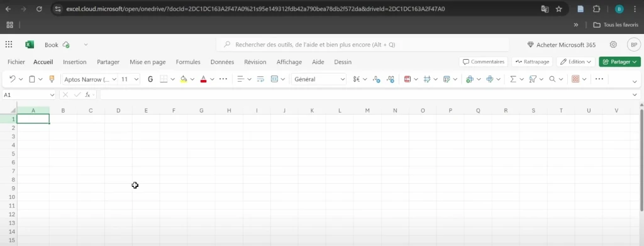
Task: Click the Delete cells icon
Action: pyautogui.click(x=489, y=79)
